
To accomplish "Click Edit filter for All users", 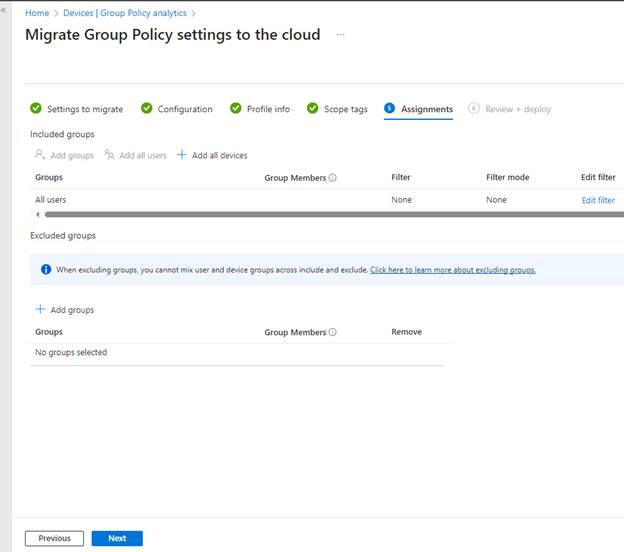I will pos(598,200).
